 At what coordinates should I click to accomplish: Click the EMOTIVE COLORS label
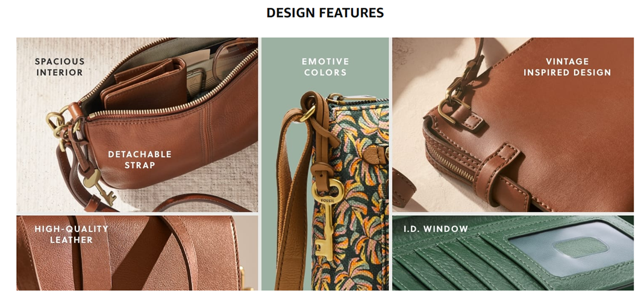point(325,67)
